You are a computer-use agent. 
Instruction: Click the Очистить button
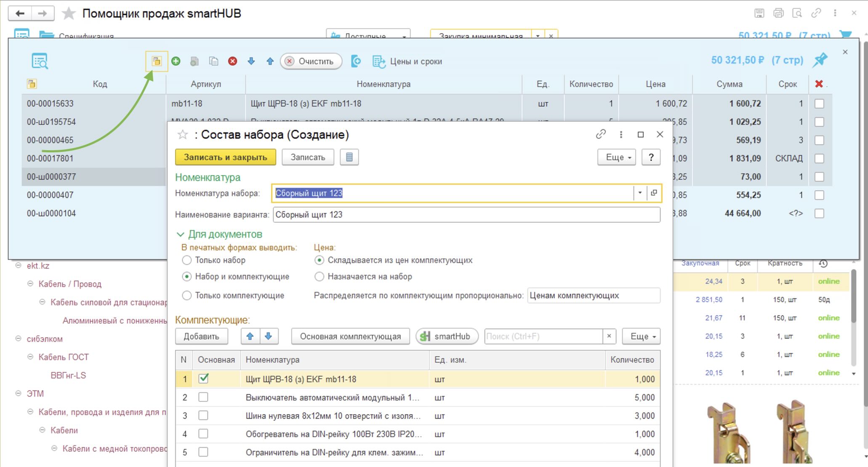311,61
